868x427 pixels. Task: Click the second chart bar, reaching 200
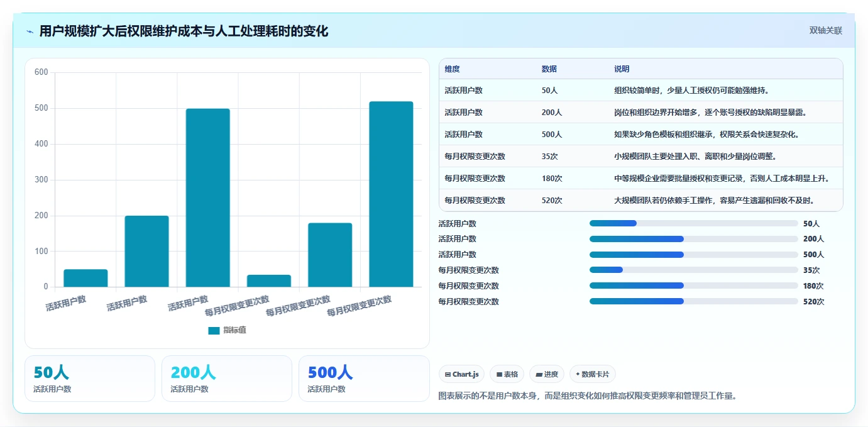tap(146, 251)
